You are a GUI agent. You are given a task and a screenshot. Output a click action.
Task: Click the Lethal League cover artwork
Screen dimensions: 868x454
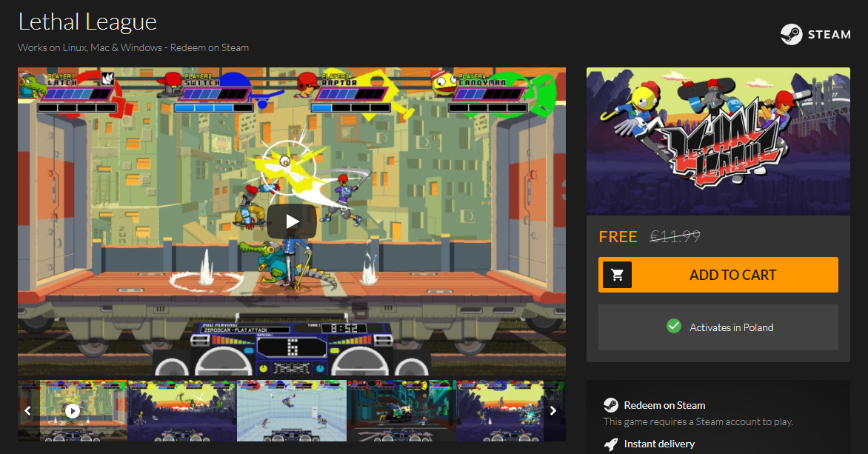coord(718,141)
